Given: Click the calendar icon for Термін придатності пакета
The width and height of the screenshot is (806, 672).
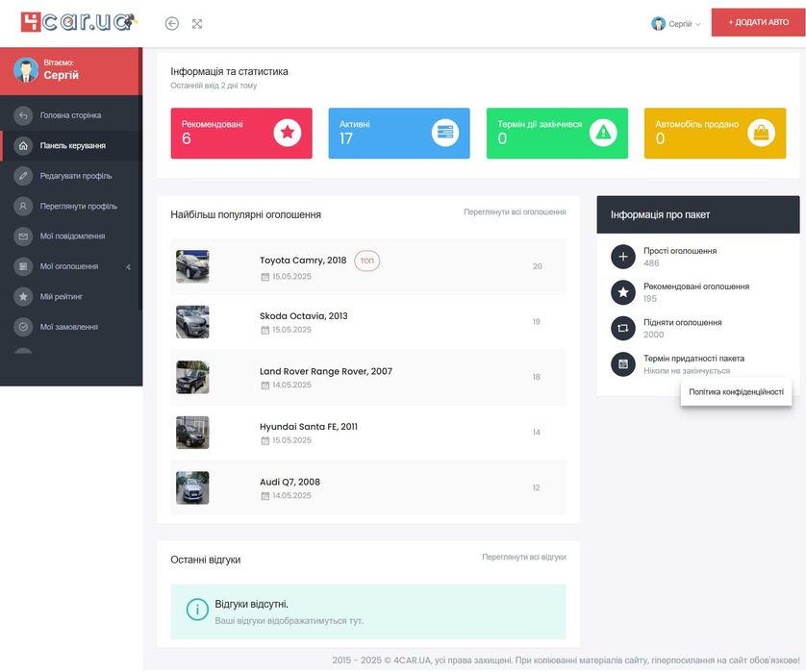Looking at the screenshot, I should pyautogui.click(x=623, y=364).
